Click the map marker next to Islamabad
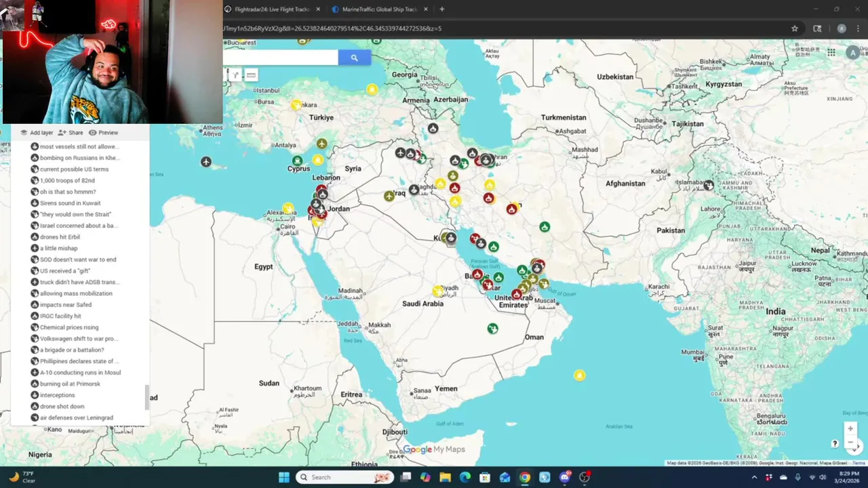The width and height of the screenshot is (868, 488). point(709,185)
